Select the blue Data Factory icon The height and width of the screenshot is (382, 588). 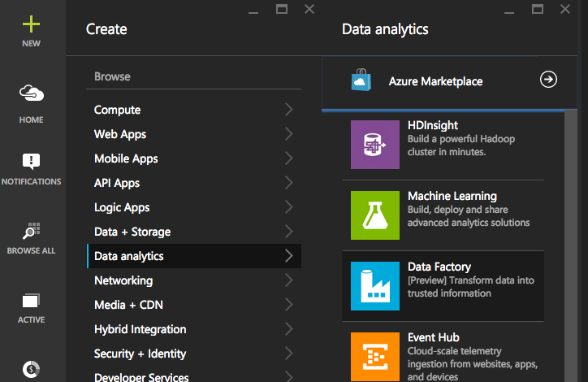pyautogui.click(x=375, y=286)
